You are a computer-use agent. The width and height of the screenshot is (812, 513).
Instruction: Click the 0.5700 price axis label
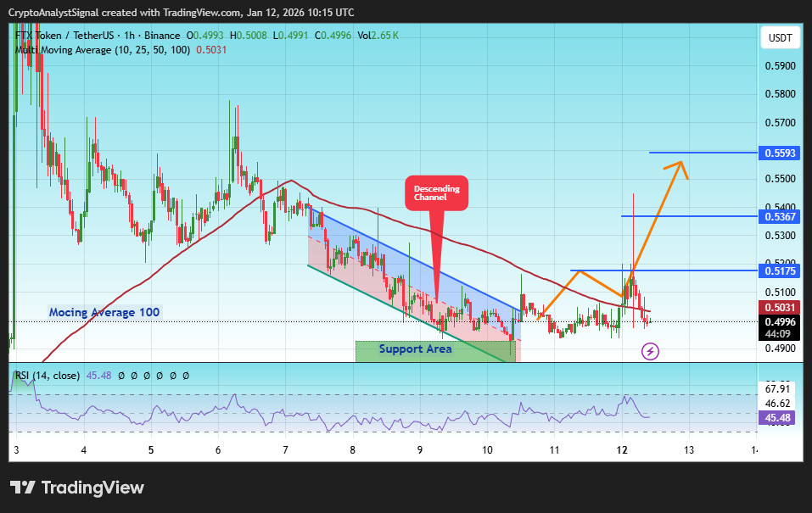click(x=780, y=123)
